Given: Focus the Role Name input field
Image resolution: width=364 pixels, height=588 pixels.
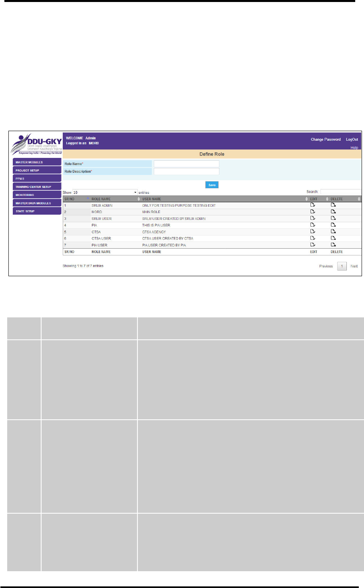Looking at the screenshot, I should 187,164.
